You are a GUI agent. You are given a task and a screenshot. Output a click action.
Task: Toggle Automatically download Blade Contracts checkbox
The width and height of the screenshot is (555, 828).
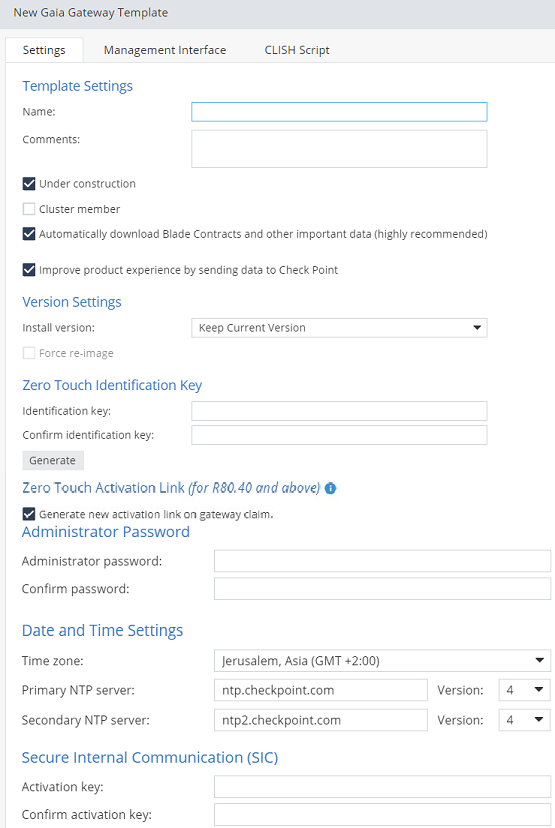click(x=29, y=234)
